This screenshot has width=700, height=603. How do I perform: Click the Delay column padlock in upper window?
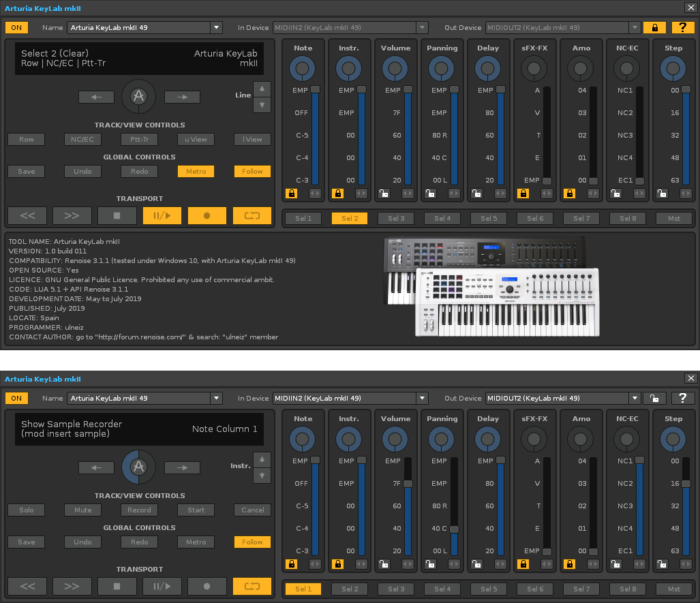(x=477, y=194)
